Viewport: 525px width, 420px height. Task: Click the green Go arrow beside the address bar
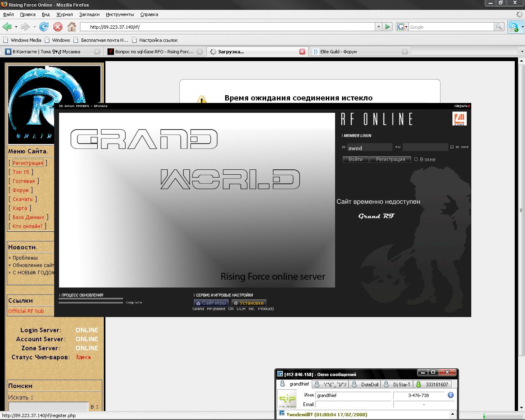[388, 27]
